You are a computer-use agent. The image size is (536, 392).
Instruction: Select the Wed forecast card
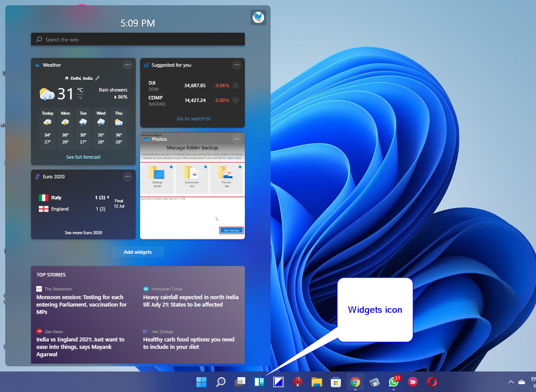pos(101,129)
